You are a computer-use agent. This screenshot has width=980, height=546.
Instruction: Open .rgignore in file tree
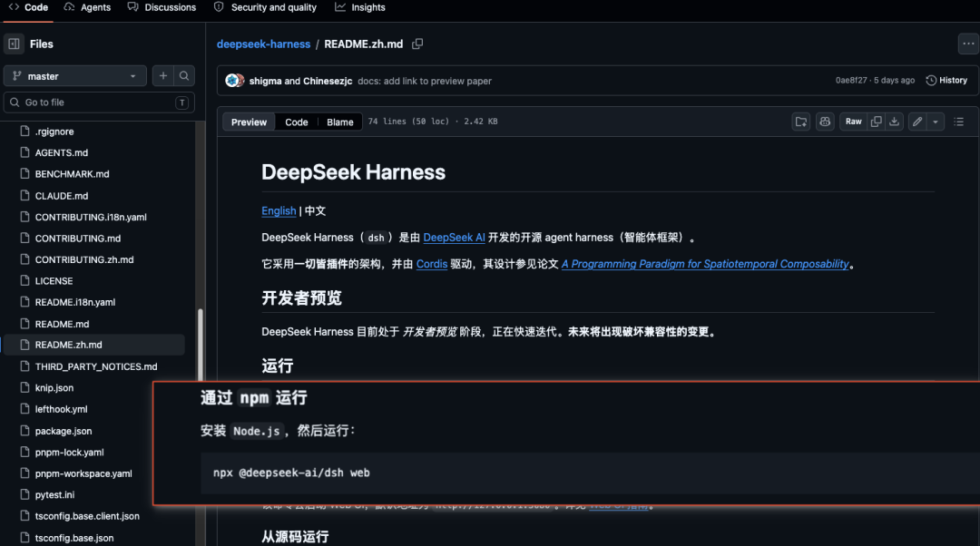[x=54, y=132]
